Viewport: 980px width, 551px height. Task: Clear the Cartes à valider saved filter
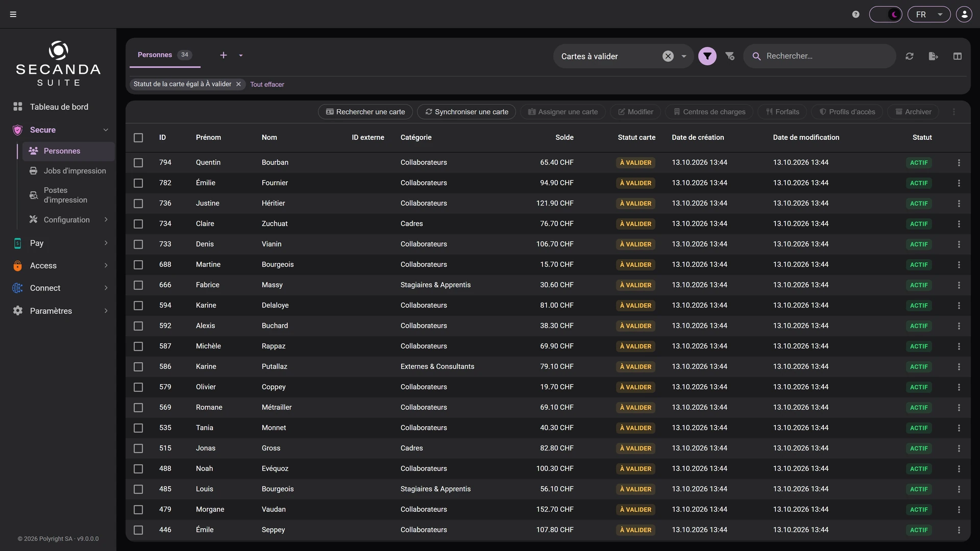[668, 56]
